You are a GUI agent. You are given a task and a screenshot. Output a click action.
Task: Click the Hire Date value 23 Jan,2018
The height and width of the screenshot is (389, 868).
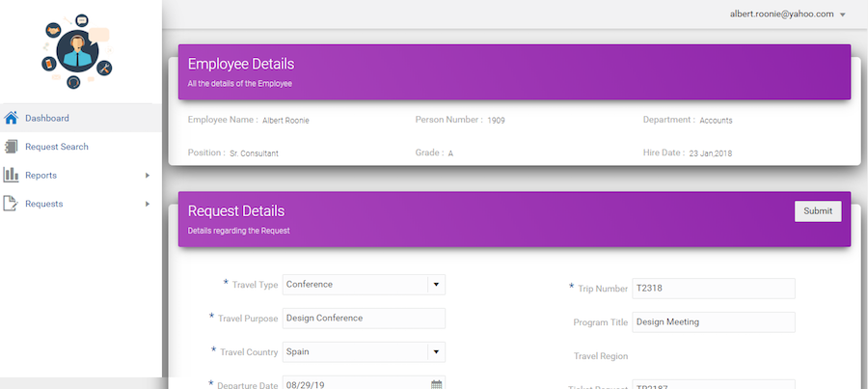tap(710, 153)
